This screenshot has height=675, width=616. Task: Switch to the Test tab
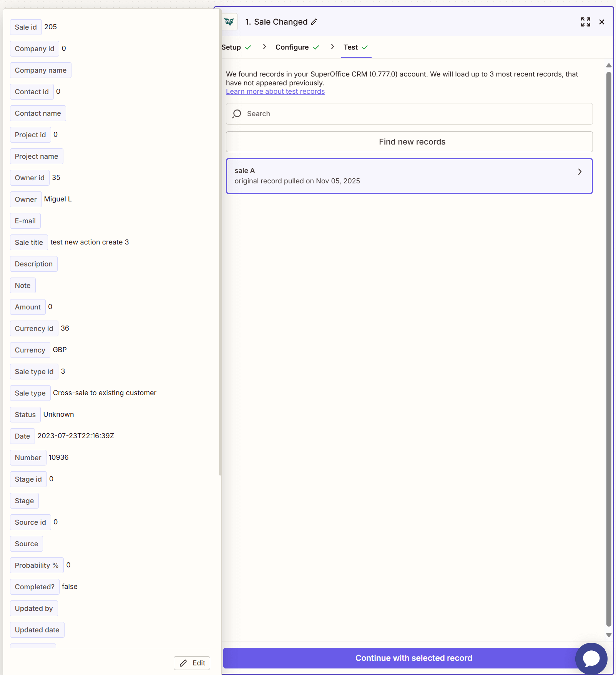pyautogui.click(x=350, y=47)
